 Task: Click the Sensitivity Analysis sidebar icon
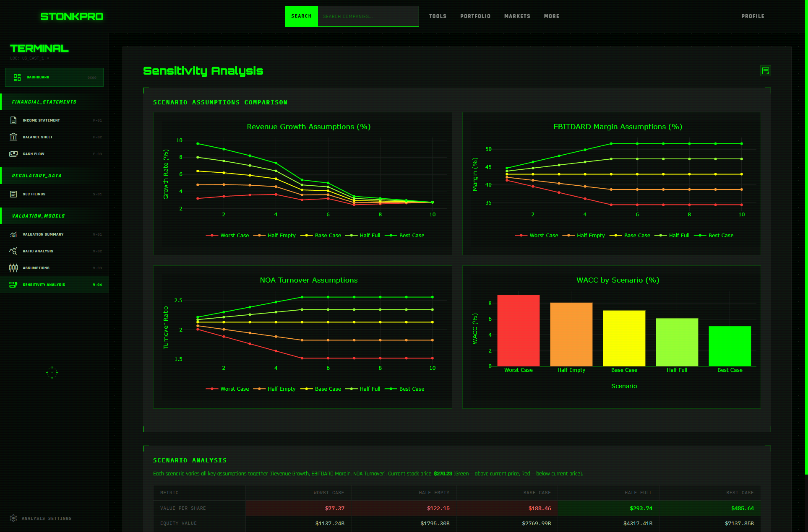(14, 284)
